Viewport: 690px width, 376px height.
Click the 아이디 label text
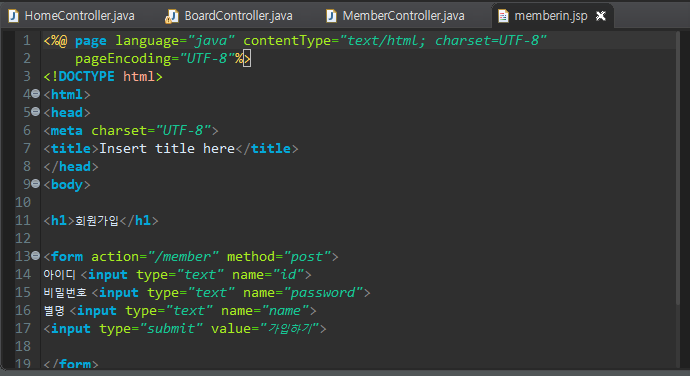pos(59,275)
